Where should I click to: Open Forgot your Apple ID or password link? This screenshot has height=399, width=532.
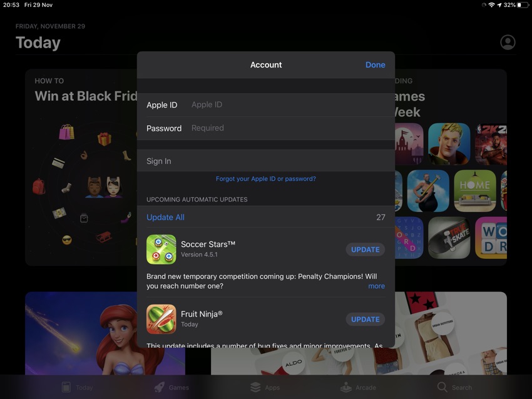click(266, 179)
